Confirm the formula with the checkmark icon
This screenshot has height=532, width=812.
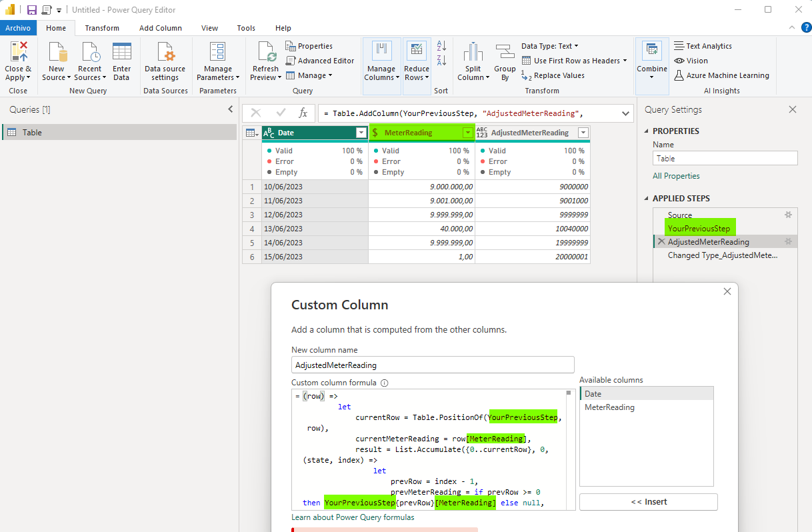coord(281,113)
